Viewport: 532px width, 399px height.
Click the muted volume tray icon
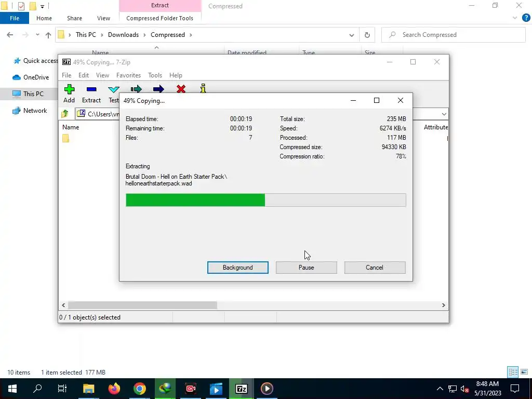pos(465,389)
